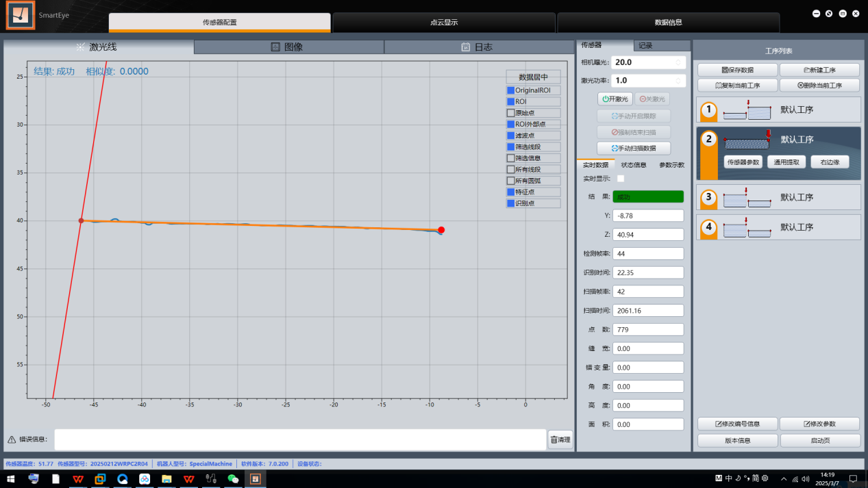Open the 图像 image tab
Screen dimensions: 868x488
point(288,47)
